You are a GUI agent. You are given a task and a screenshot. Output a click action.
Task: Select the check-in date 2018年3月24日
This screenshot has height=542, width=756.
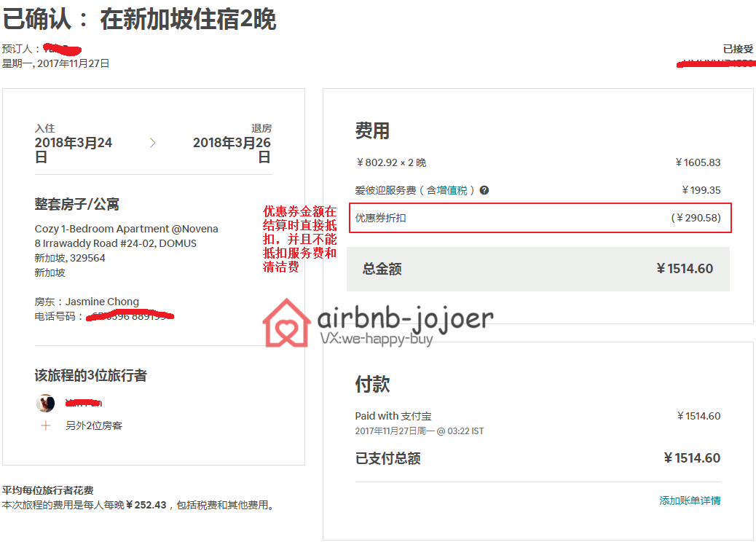coord(74,149)
